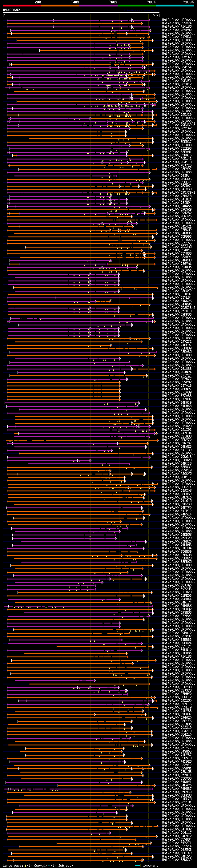Select hit UniRef100_C7BGM9
197x868 pixels.
177,230
